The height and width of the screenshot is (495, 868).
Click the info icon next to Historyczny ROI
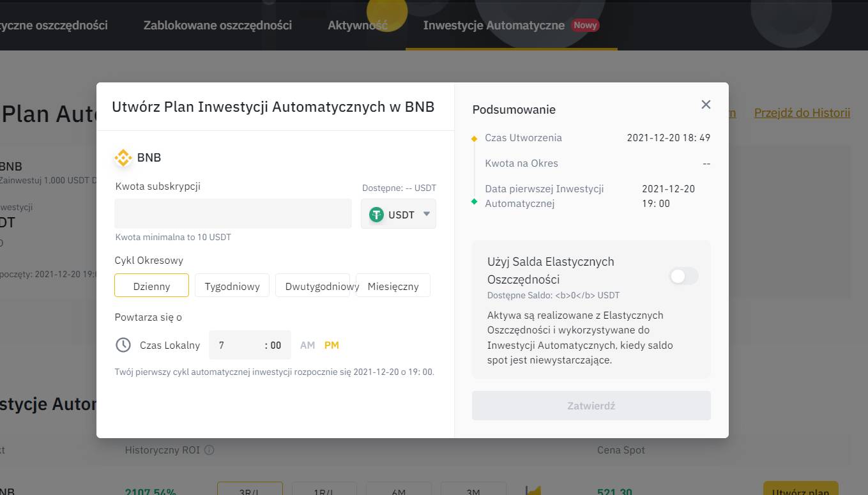(209, 450)
